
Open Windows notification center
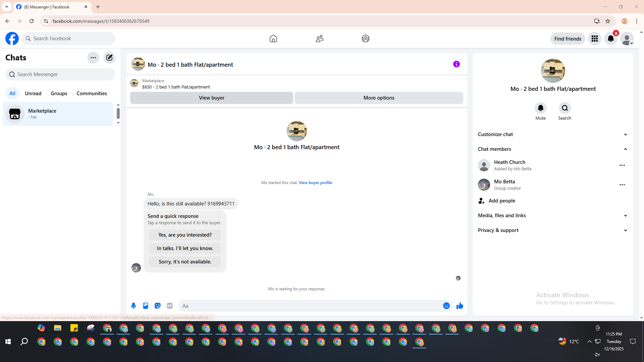[x=633, y=342]
